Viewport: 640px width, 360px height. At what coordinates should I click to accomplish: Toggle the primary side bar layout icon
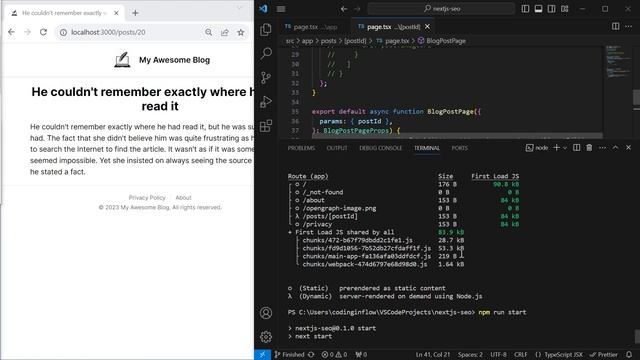pos(525,9)
